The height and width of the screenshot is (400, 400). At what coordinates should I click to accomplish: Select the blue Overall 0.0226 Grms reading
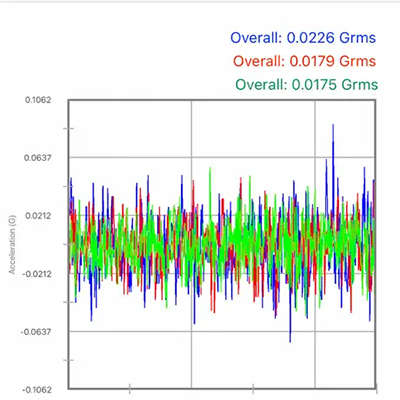(303, 38)
